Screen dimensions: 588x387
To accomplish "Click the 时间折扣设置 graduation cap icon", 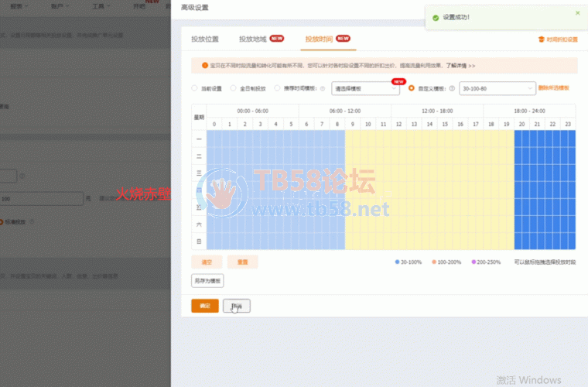I will click(540, 39).
